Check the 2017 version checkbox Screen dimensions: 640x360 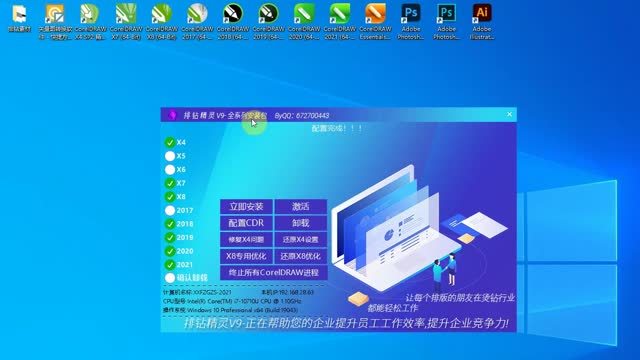click(170, 210)
